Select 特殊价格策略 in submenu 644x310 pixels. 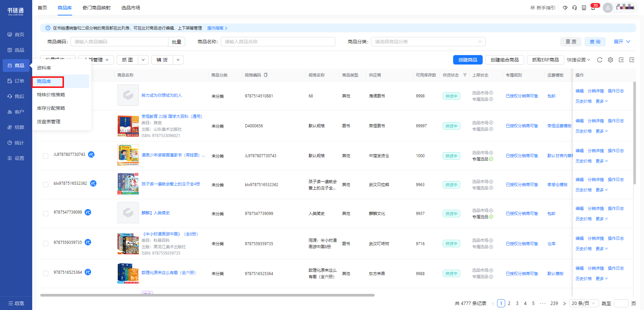point(62,95)
